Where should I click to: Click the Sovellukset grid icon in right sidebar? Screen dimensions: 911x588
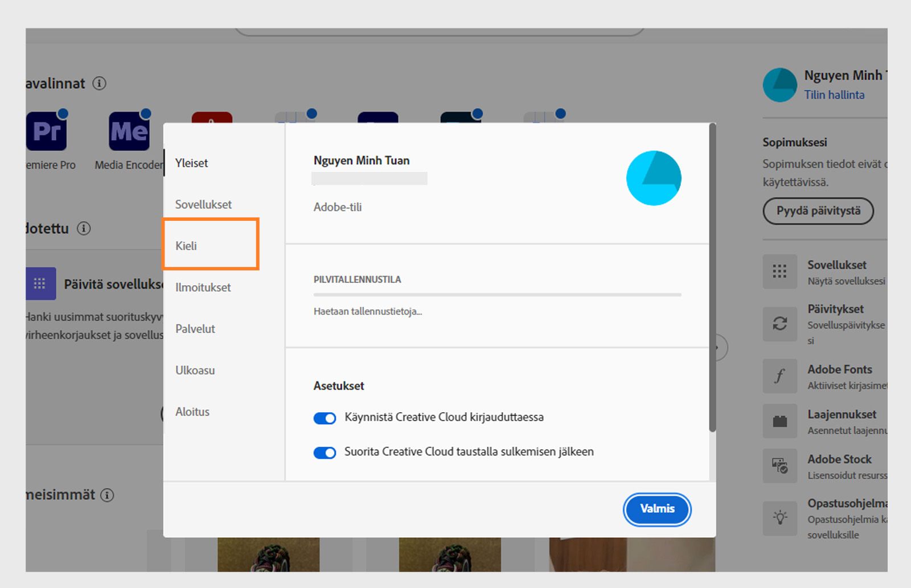click(779, 272)
